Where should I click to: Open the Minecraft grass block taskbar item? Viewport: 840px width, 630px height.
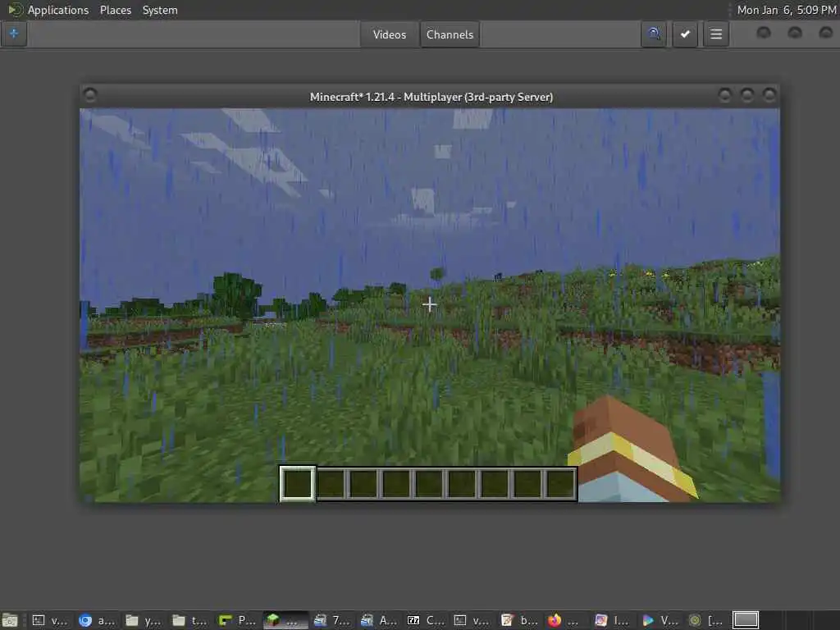point(285,620)
